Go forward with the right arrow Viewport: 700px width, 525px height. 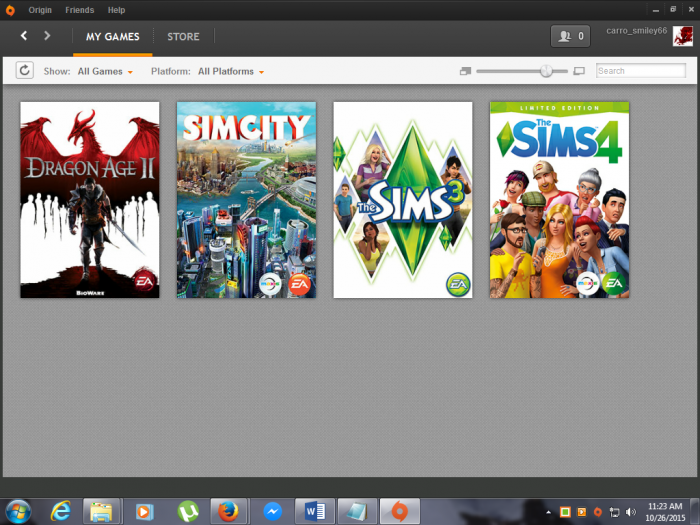pos(47,36)
